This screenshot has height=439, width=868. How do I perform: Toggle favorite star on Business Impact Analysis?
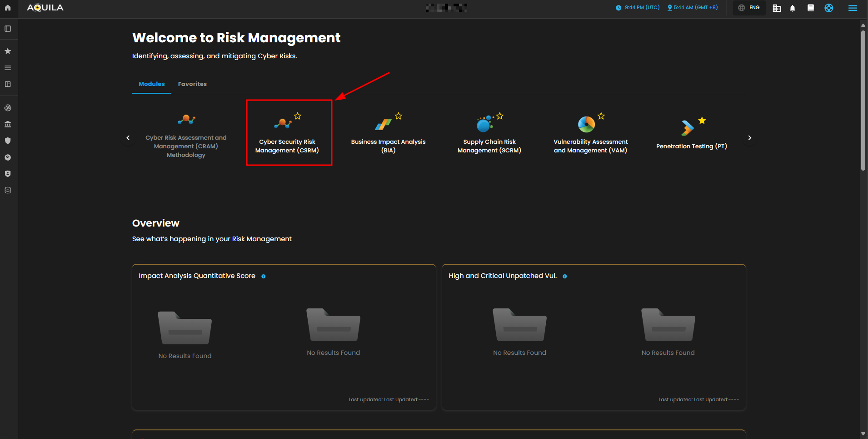click(399, 116)
